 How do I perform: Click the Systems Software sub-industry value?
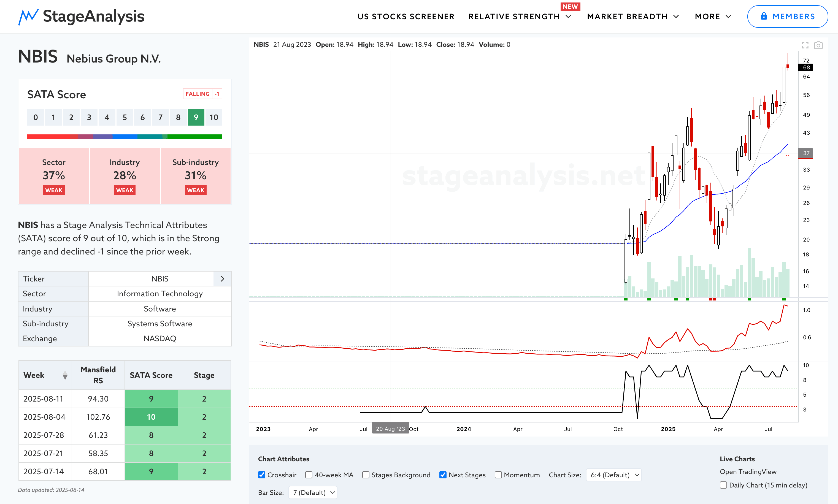pos(160,324)
